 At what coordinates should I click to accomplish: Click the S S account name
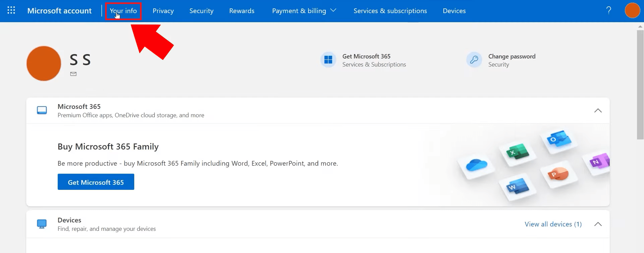coord(80,60)
